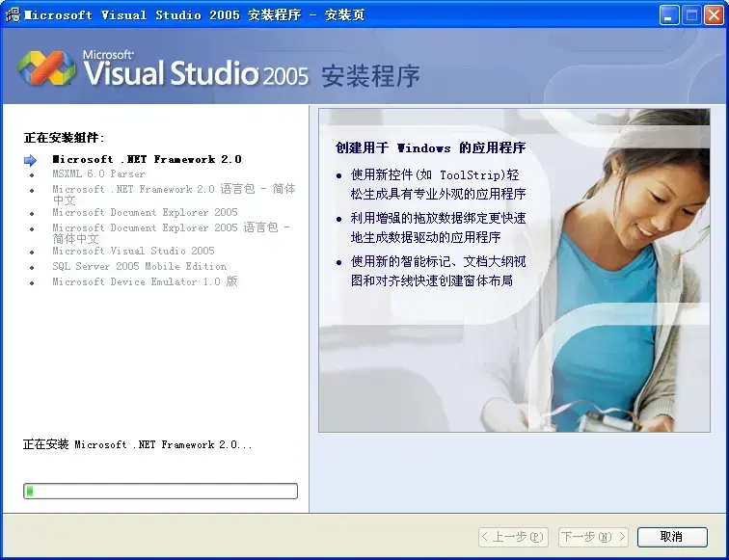Select Microsoft Device Emulator 1.0 版 item
This screenshot has height=560, width=729.
pos(145,281)
